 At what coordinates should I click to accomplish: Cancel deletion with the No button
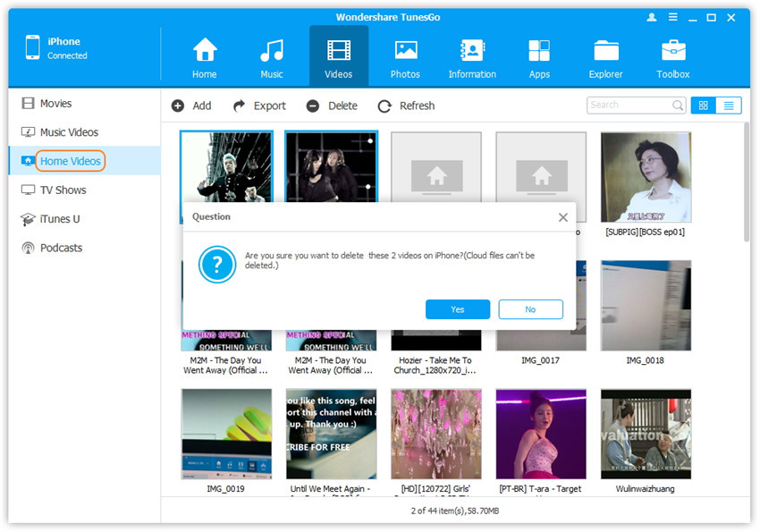tap(530, 309)
